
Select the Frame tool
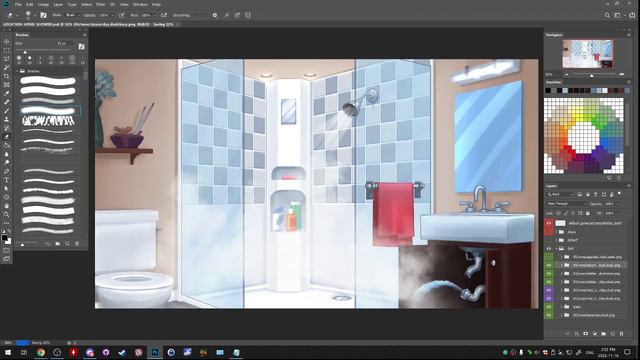[x=7, y=84]
